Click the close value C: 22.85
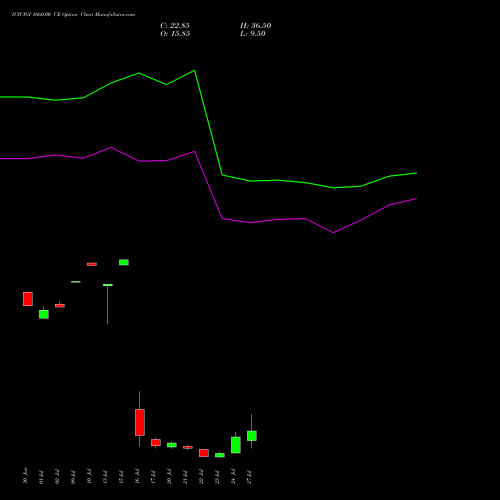The image size is (500, 500). point(175,26)
